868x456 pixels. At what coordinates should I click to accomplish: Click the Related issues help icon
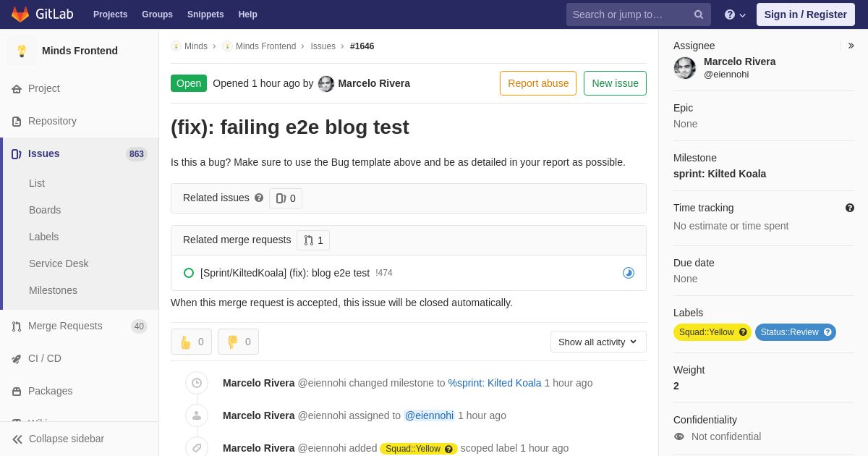point(259,198)
